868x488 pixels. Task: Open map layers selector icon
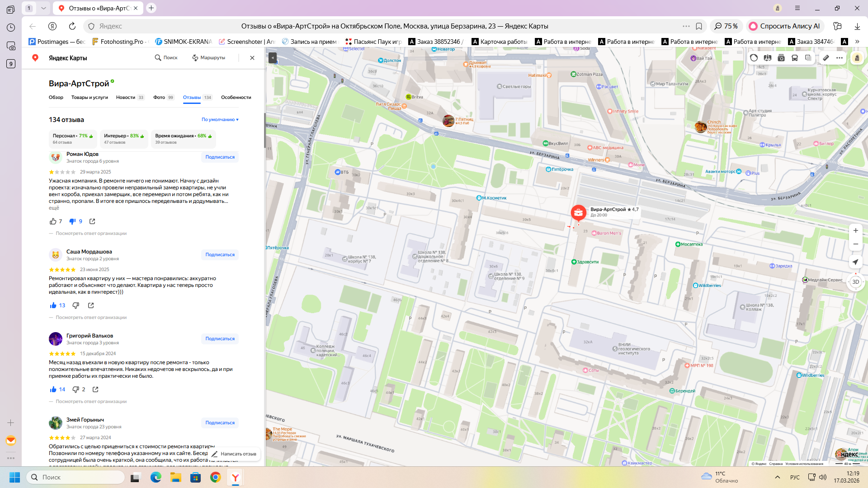(808, 58)
